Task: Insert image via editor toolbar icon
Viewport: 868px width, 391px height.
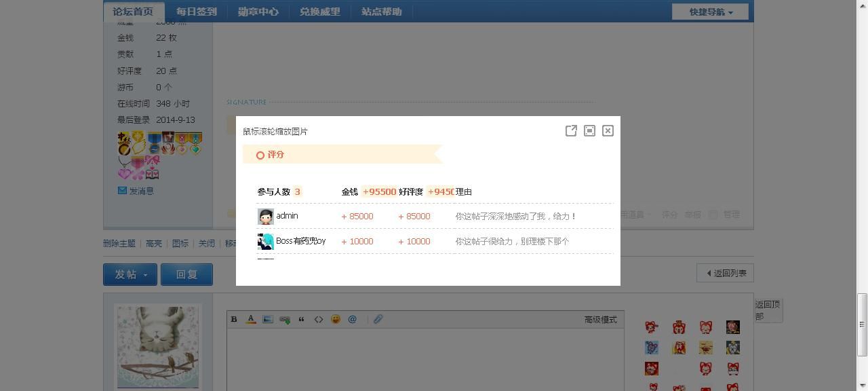Action: point(268,319)
